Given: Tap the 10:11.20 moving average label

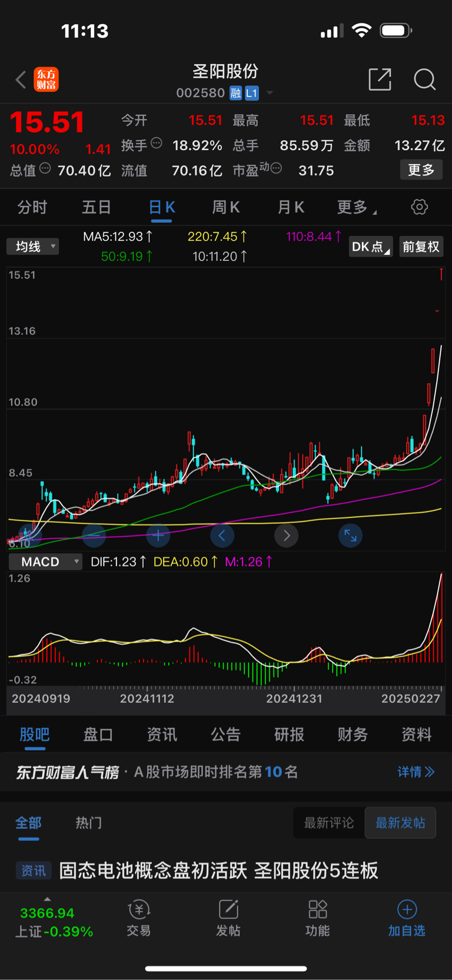Looking at the screenshot, I should pyautogui.click(x=220, y=256).
